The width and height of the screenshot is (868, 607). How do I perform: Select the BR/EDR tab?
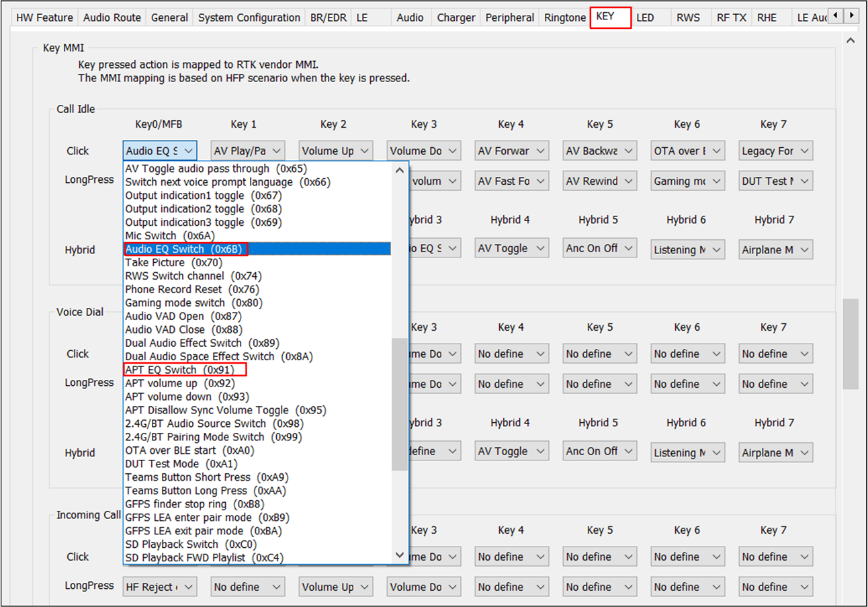point(329,17)
